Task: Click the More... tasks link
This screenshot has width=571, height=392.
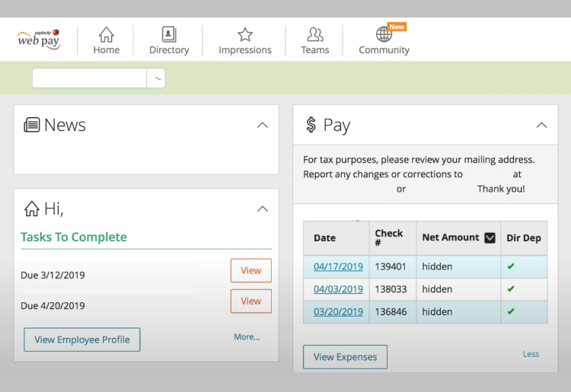Action: coord(247,336)
